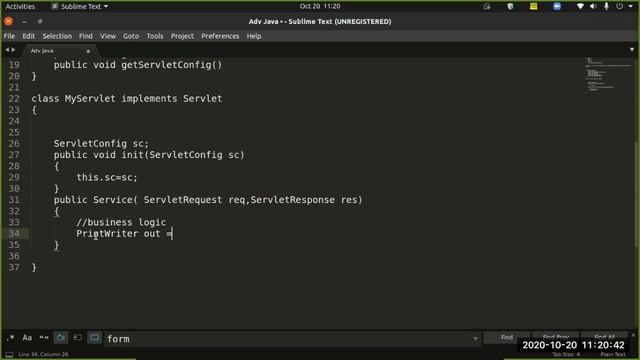Screen dimensions: 640x360
Task: Open the Tools menu
Action: [155, 36]
